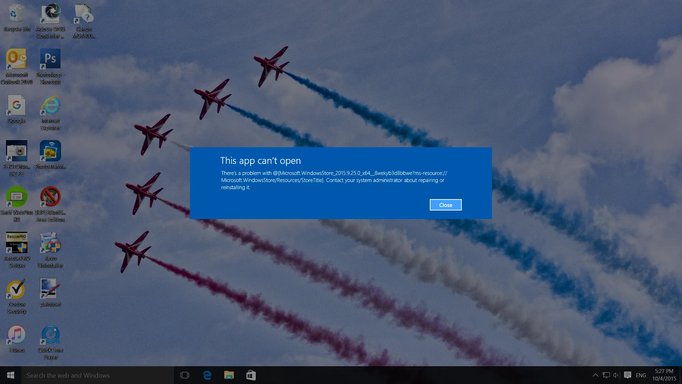Open the Action Center notifications icon
Image resolution: width=682 pixels, height=384 pixels.
tap(627, 375)
